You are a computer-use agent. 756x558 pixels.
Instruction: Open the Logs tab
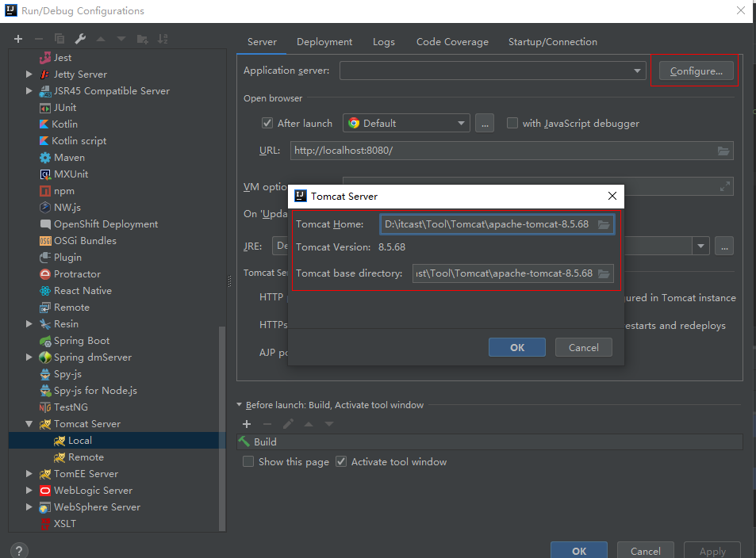pos(384,42)
